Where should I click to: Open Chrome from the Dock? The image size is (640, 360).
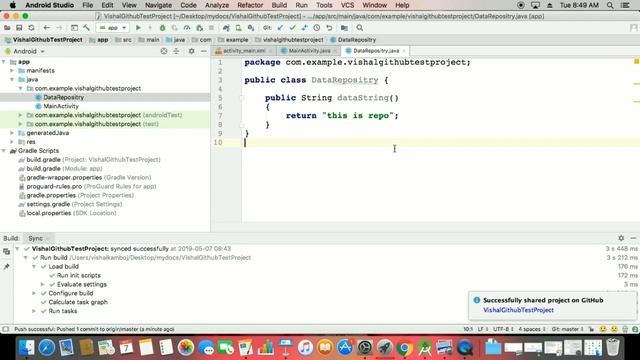tap(404, 348)
